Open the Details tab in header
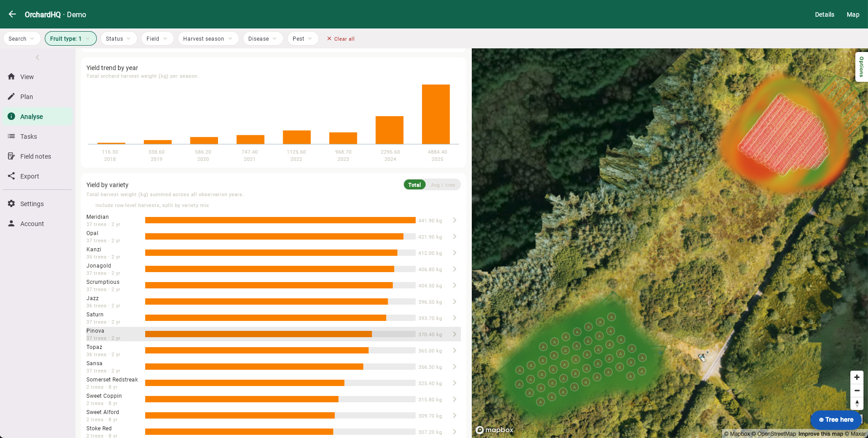868x438 pixels. tap(825, 14)
